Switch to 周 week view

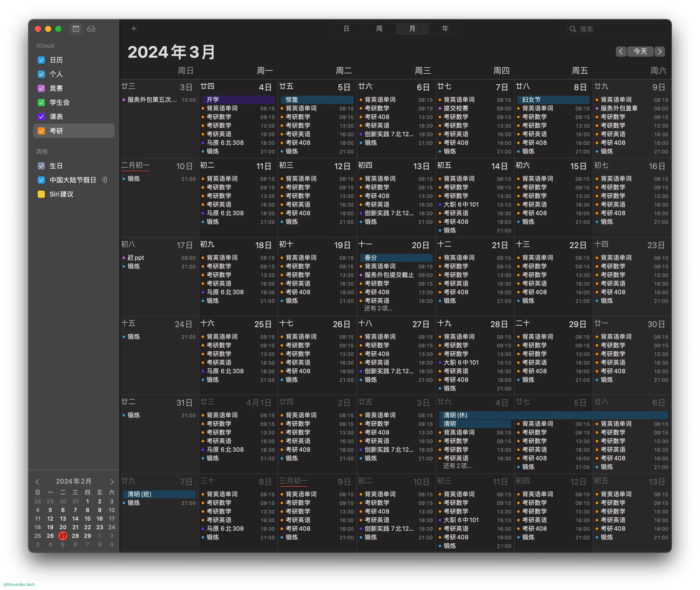tap(379, 29)
